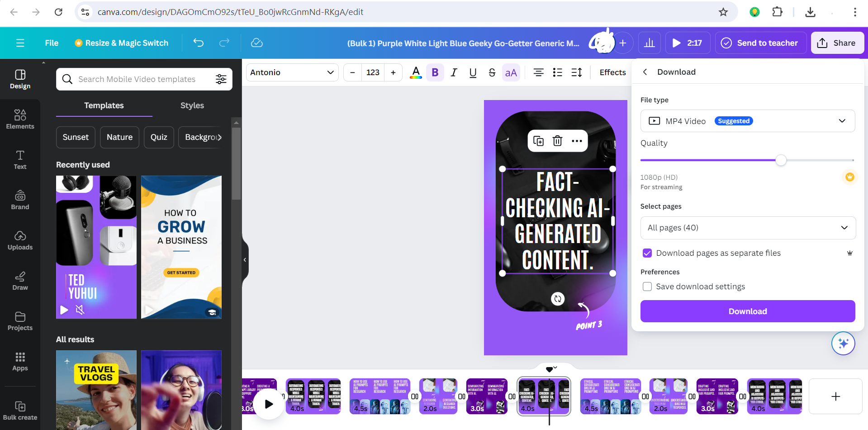This screenshot has width=868, height=430.
Task: Open Elements panel in sidebar
Action: tap(20, 119)
